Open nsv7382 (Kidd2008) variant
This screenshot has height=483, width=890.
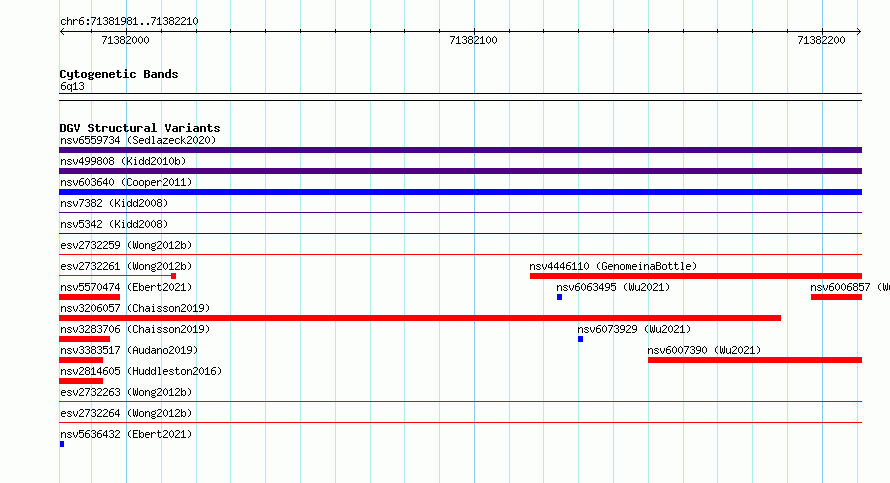[114, 203]
